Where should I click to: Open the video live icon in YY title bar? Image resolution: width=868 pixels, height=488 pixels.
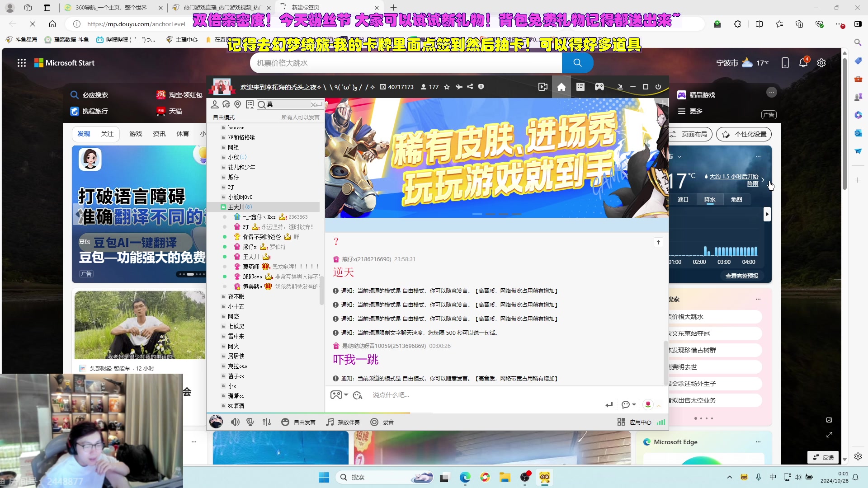point(543,87)
